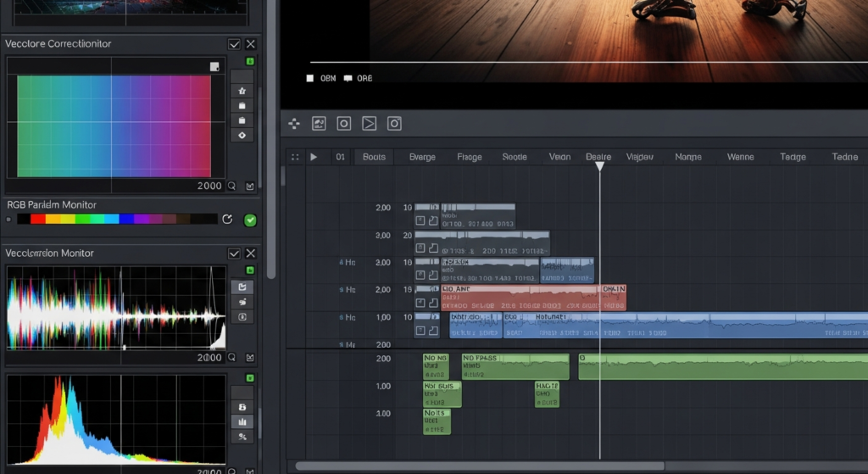Viewport: 868px width, 474px height.
Task: Click the NO FPASS green audio clip
Action: [x=515, y=366]
